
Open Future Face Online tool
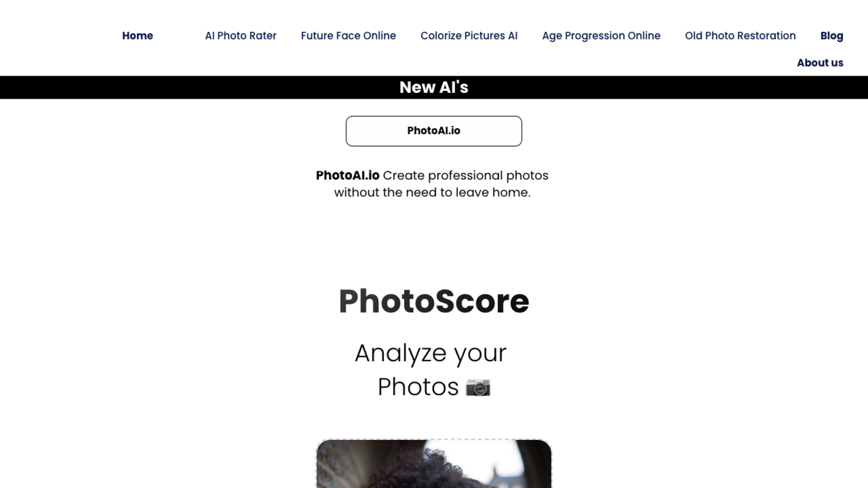[348, 36]
